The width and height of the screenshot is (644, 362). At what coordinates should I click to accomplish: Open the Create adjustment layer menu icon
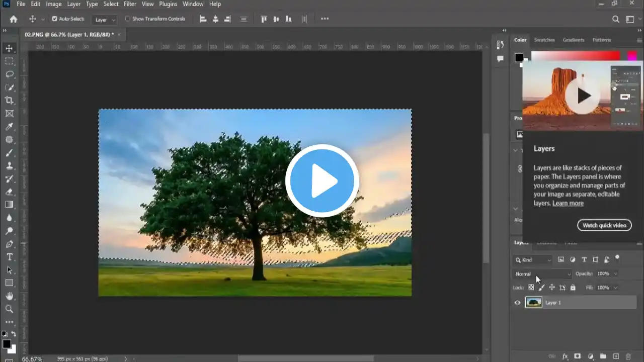590,356
